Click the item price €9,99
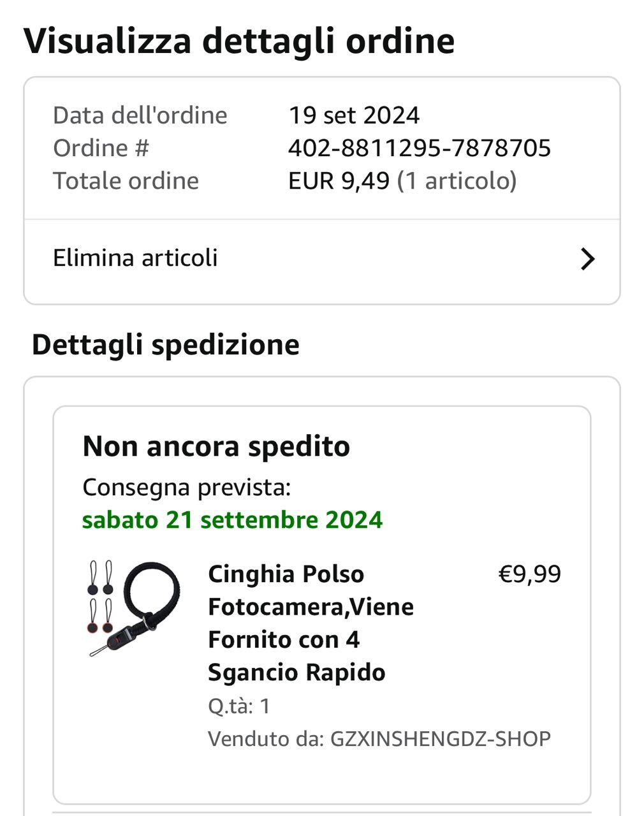The image size is (644, 816). point(529,574)
